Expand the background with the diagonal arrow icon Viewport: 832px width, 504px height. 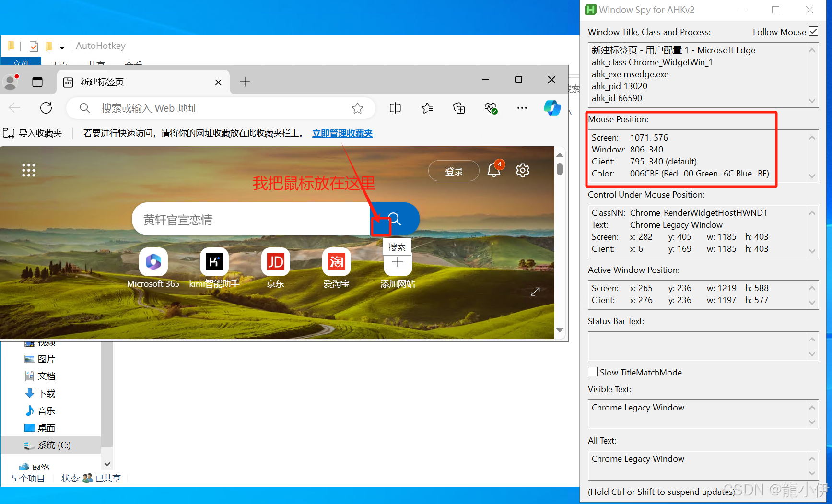point(535,292)
